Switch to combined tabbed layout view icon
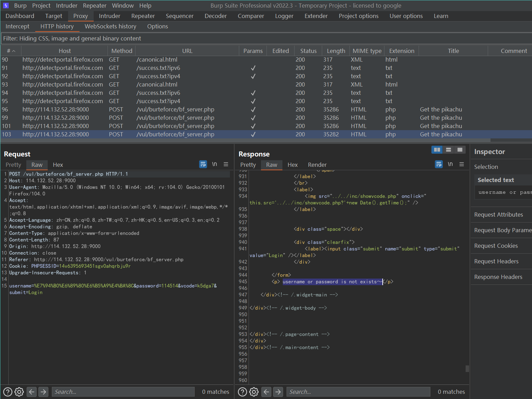 pos(460,149)
